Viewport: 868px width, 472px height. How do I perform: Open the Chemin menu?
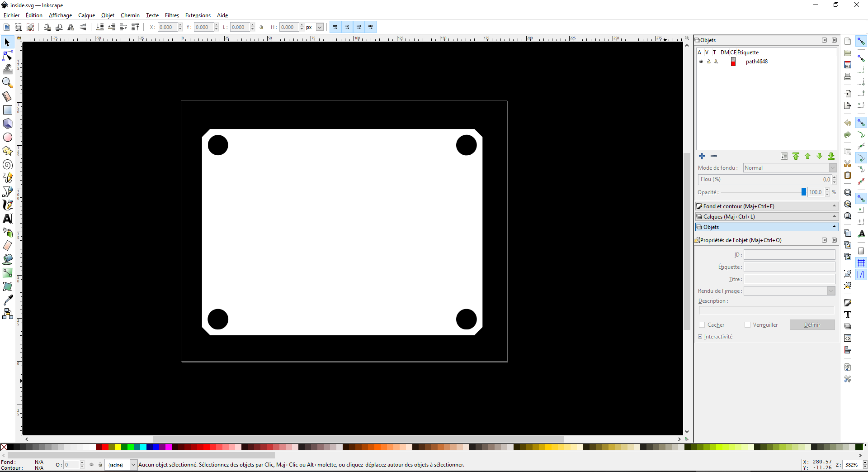pyautogui.click(x=130, y=15)
